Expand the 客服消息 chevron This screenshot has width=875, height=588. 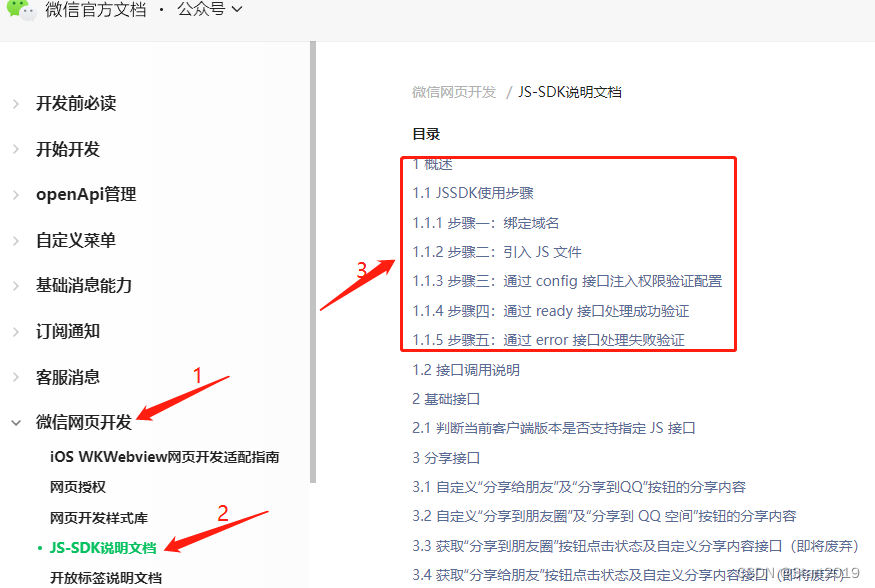pos(16,377)
